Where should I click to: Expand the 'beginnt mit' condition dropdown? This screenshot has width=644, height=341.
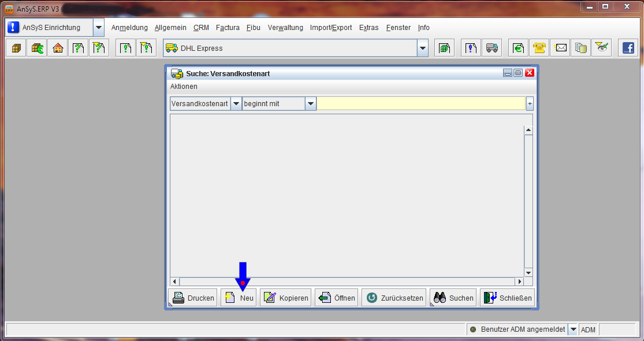pyautogui.click(x=311, y=104)
